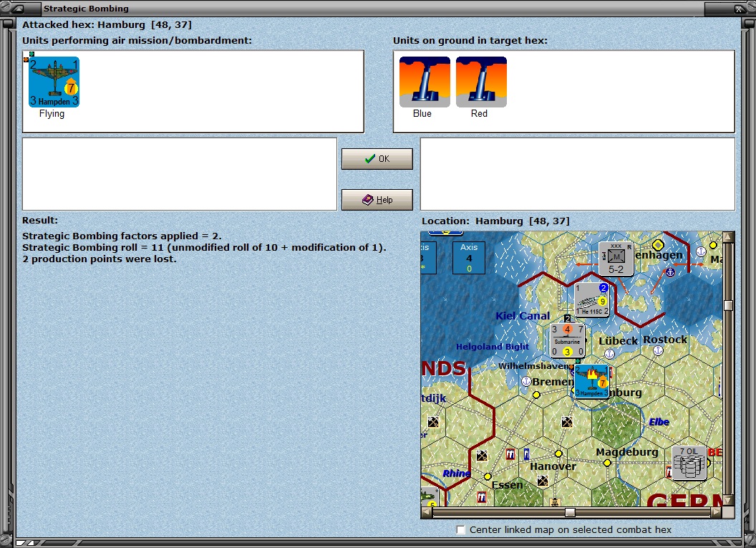Click the Magdeburg yellow city dot
The image size is (756, 548).
(x=608, y=463)
